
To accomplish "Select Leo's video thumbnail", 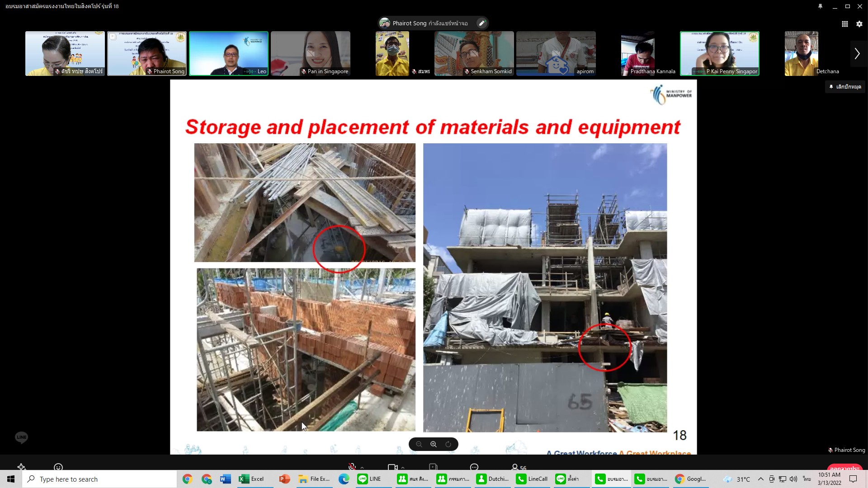I will click(228, 53).
